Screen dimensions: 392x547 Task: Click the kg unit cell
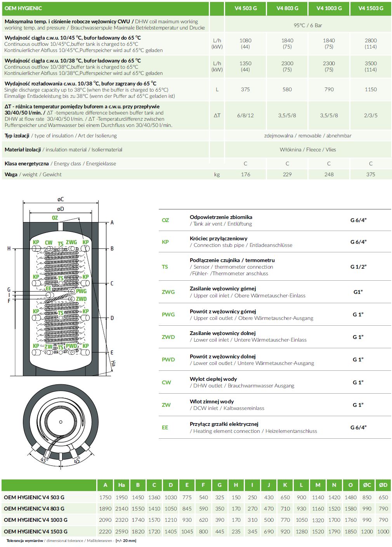pos(217,174)
